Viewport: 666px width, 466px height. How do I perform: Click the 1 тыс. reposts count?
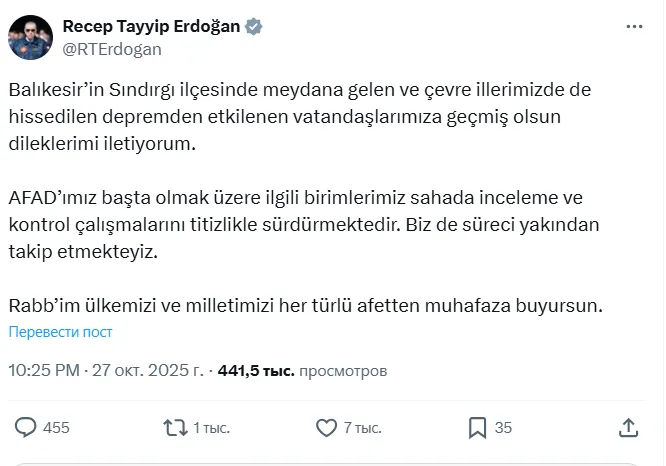[211, 428]
